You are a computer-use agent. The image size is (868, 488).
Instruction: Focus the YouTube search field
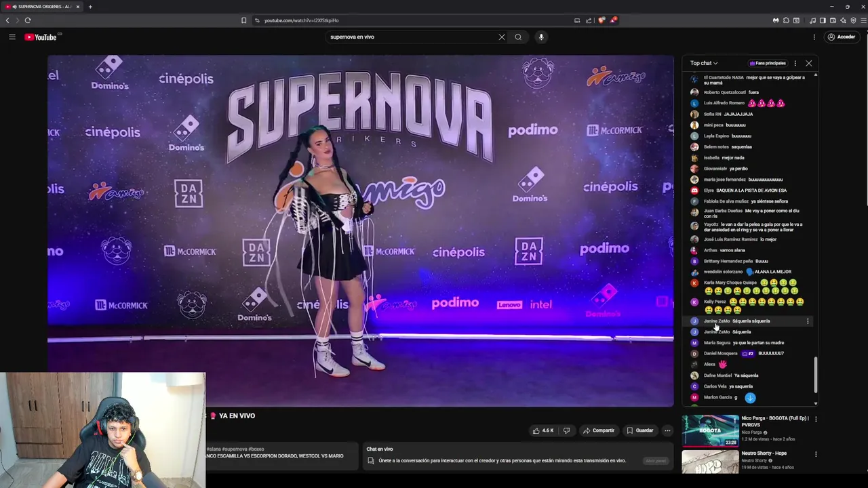point(412,37)
